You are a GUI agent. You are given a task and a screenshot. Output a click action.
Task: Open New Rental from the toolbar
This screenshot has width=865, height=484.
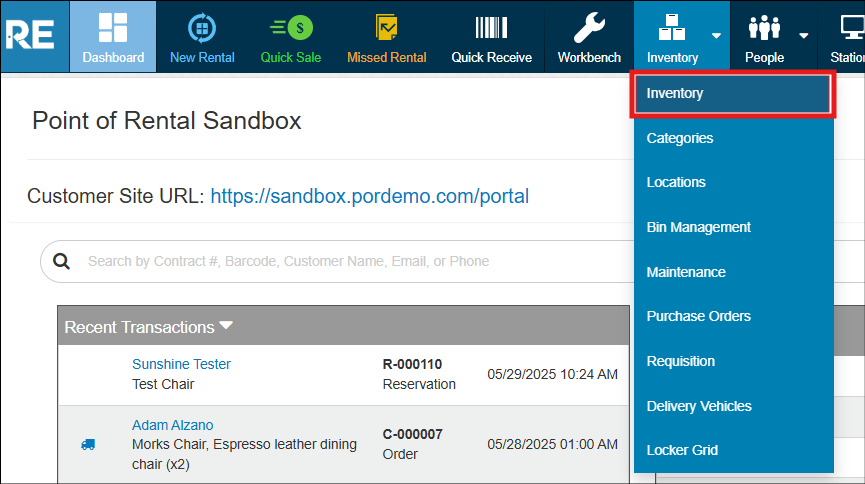(x=202, y=28)
